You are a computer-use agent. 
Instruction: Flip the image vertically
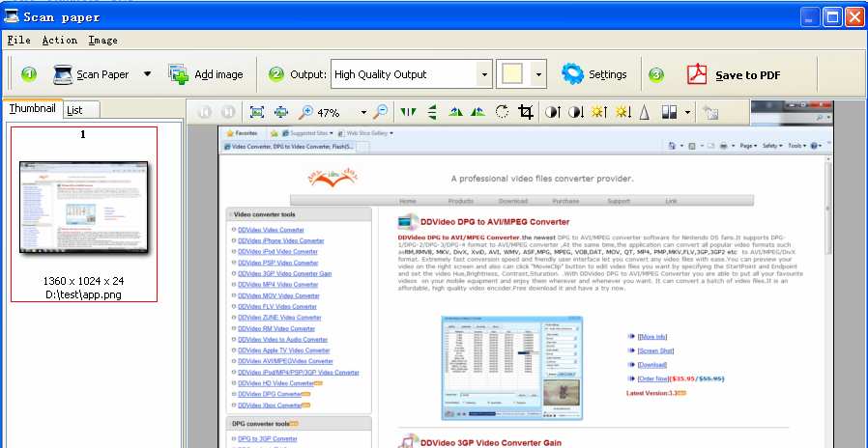coord(432,112)
